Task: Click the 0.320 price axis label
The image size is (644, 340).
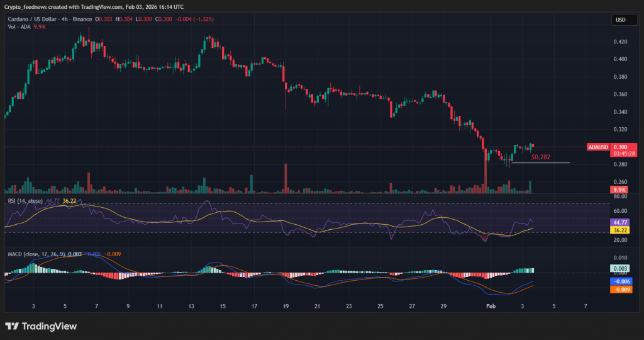Action: 620,130
